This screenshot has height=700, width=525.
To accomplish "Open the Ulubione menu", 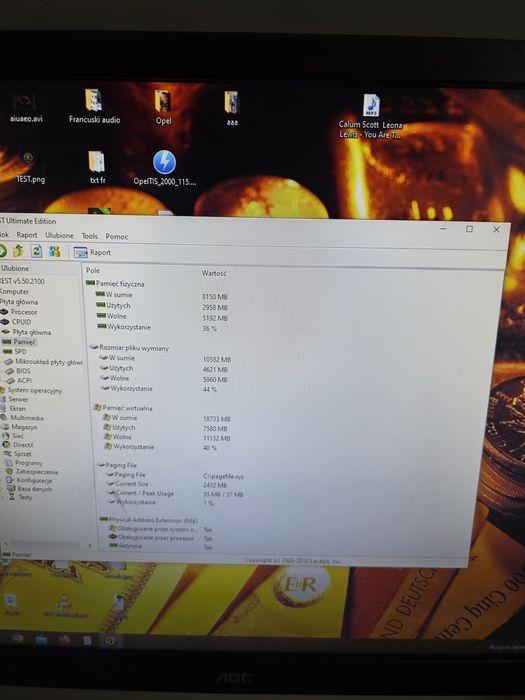I will 59,235.
